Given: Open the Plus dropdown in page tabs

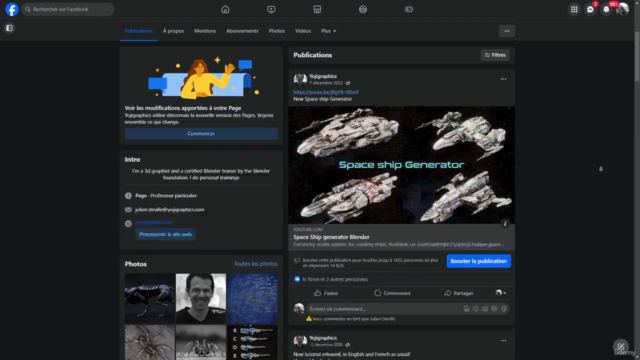Looking at the screenshot, I should 329,31.
